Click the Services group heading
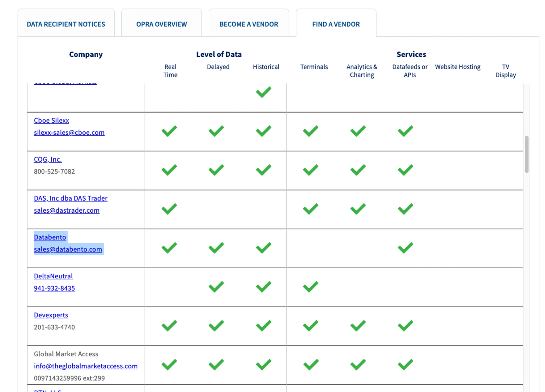 click(x=411, y=54)
